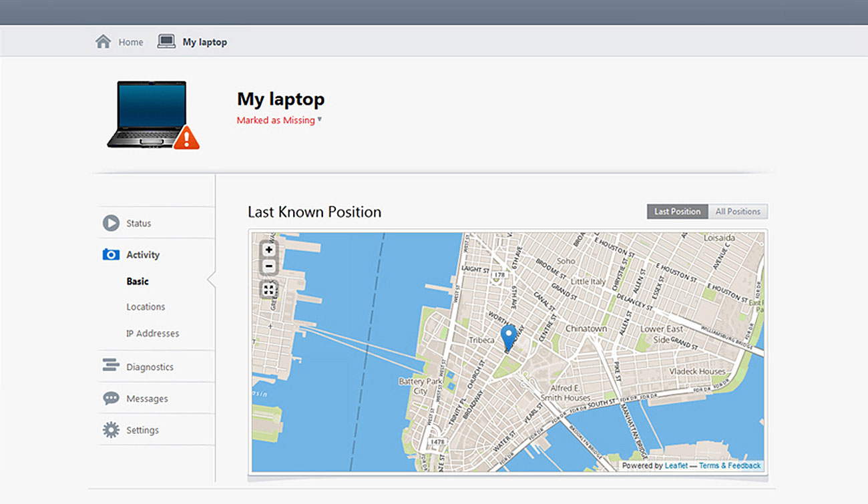Image resolution: width=868 pixels, height=504 pixels.
Task: Open the Status section
Action: (x=139, y=224)
